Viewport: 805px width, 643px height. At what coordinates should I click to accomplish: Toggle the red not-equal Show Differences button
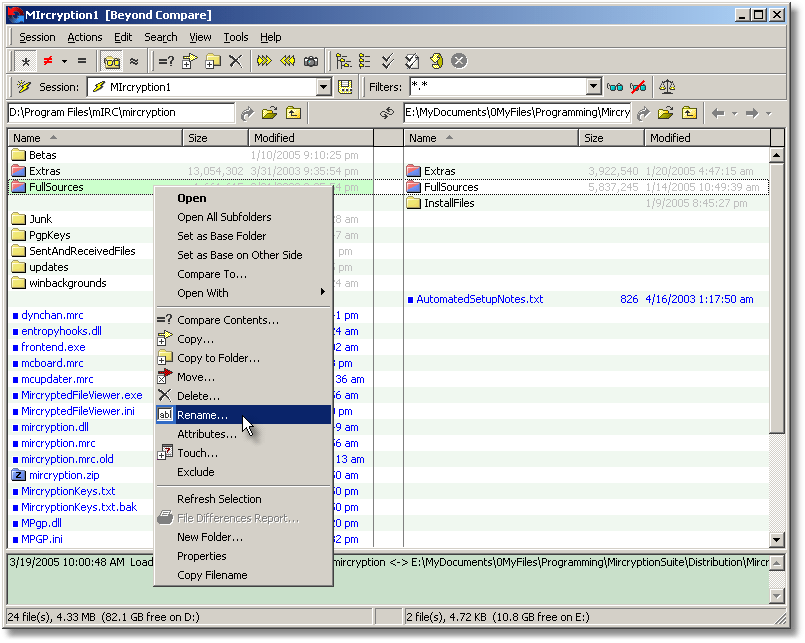coord(48,62)
